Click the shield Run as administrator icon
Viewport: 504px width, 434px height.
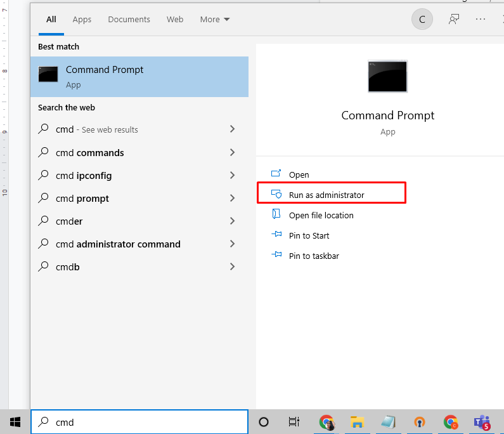point(276,194)
